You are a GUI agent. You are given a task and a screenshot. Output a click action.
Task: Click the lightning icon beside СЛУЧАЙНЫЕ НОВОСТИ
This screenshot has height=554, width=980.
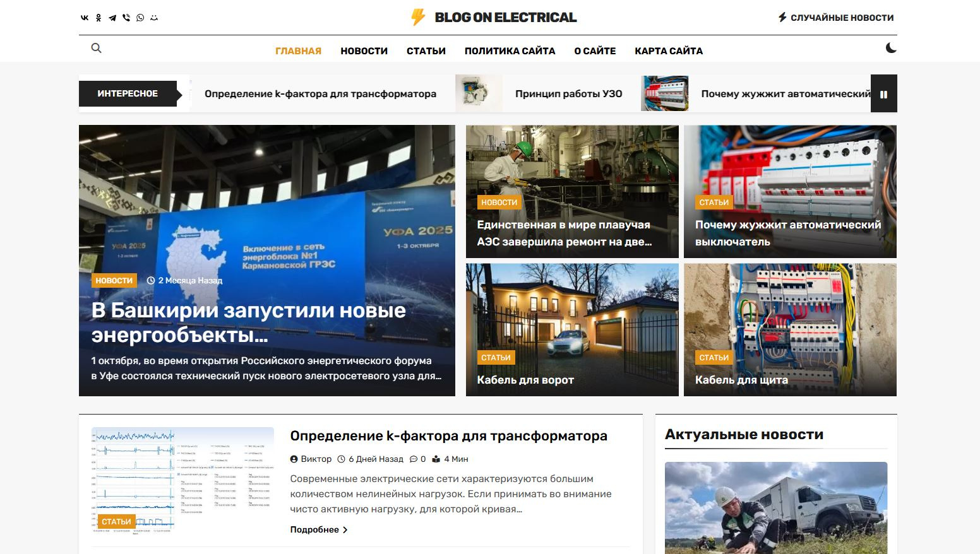[782, 17]
